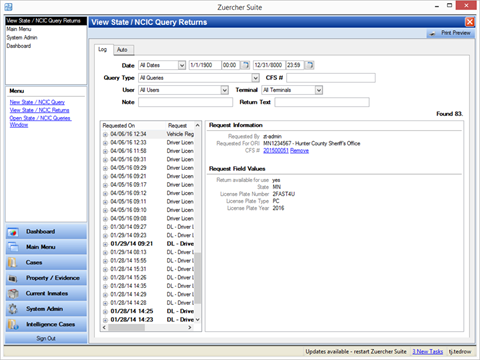Click the start time field 00:00
Viewport: 480px width, 360px height.
click(230, 65)
